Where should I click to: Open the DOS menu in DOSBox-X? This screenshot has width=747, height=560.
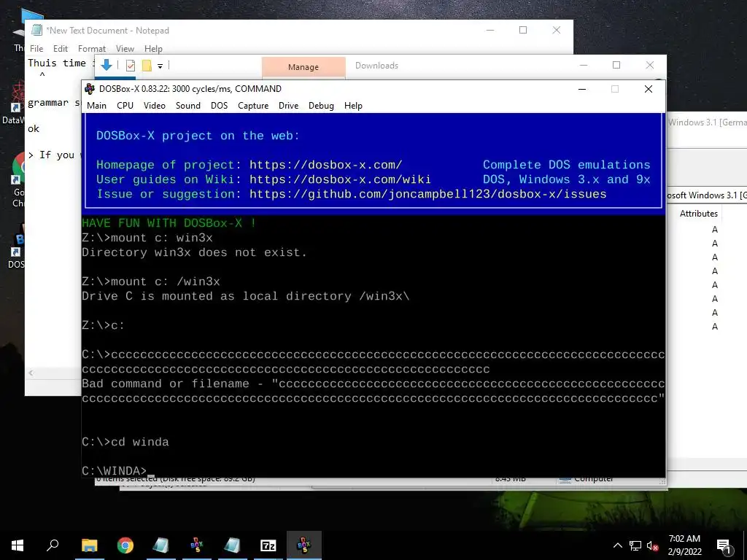coord(219,105)
